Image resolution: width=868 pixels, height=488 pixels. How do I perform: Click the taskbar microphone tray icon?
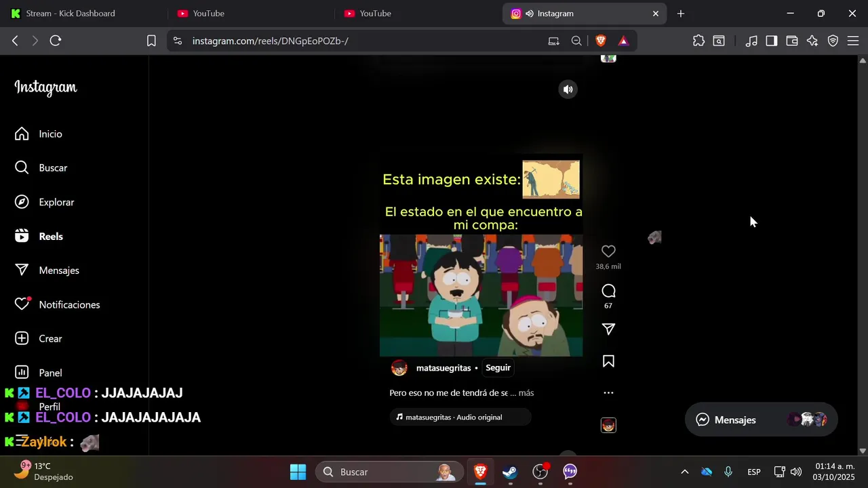coord(728,472)
